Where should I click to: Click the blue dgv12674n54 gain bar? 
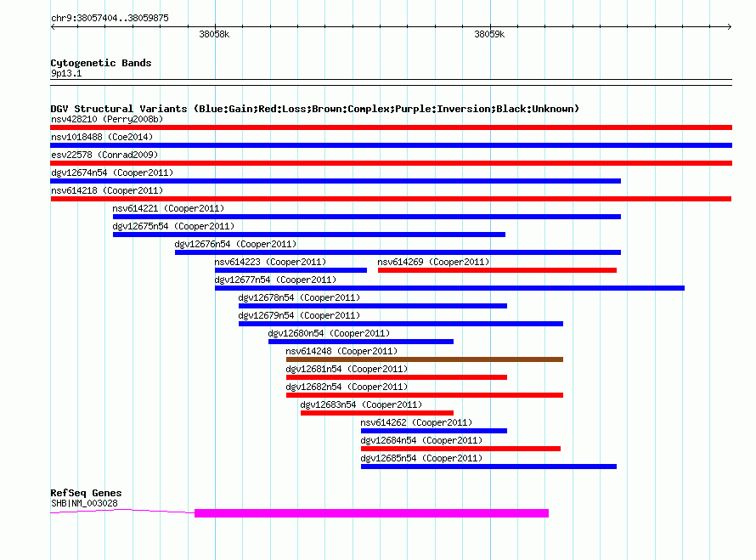(x=336, y=181)
